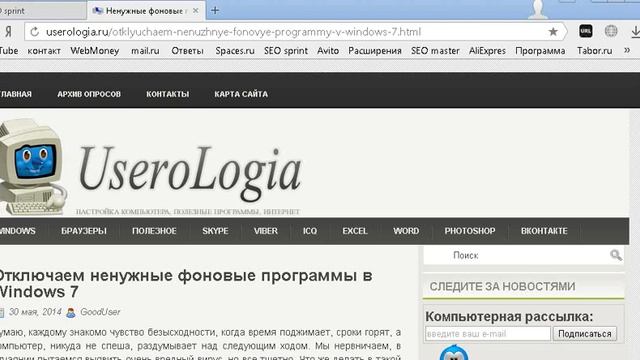Open the Viber category
640x360 pixels.
(x=265, y=231)
